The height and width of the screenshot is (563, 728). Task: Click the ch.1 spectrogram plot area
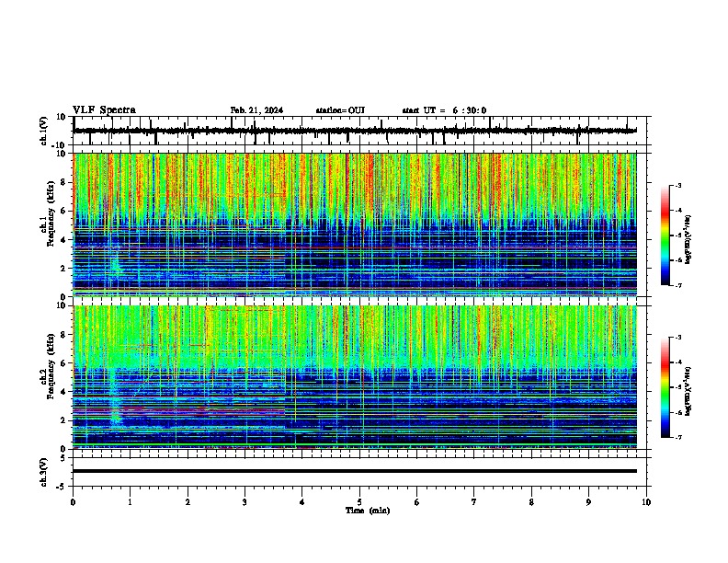(x=355, y=224)
